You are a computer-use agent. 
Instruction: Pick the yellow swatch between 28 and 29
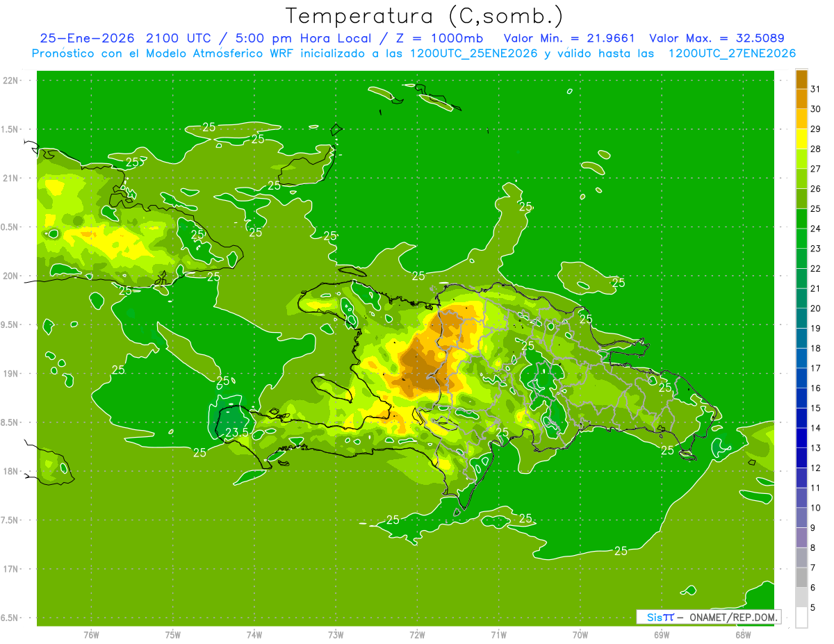click(801, 139)
